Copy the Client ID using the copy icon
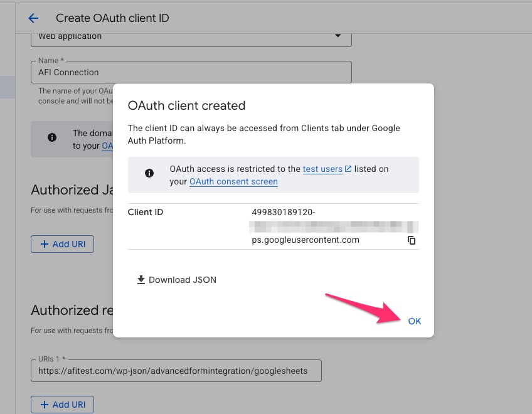The width and height of the screenshot is (532, 414). [412, 240]
